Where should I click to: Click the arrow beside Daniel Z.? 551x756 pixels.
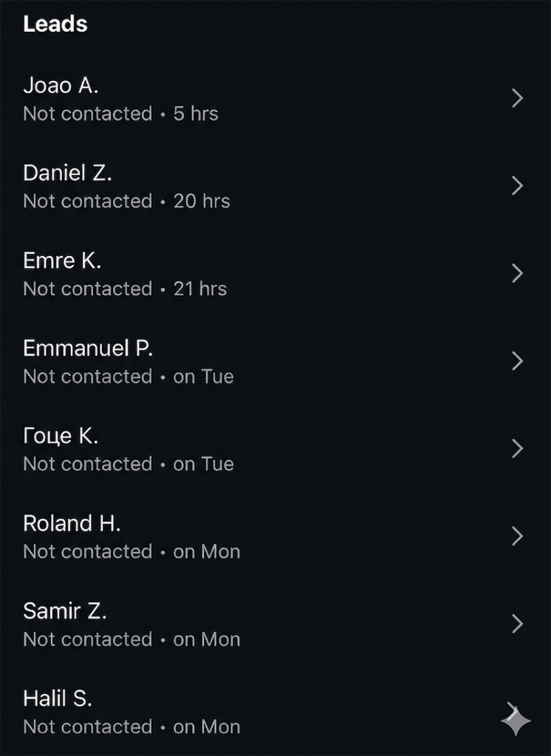tap(517, 186)
